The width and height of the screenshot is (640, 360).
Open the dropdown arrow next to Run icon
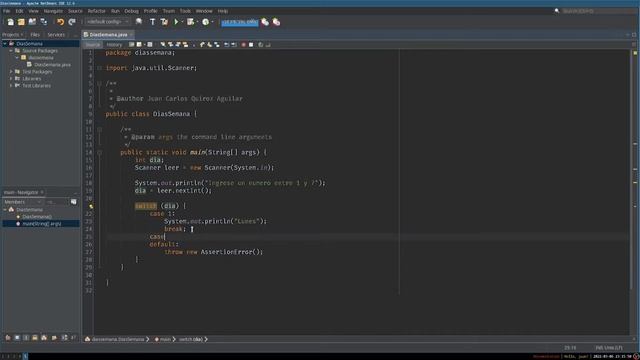[182, 22]
